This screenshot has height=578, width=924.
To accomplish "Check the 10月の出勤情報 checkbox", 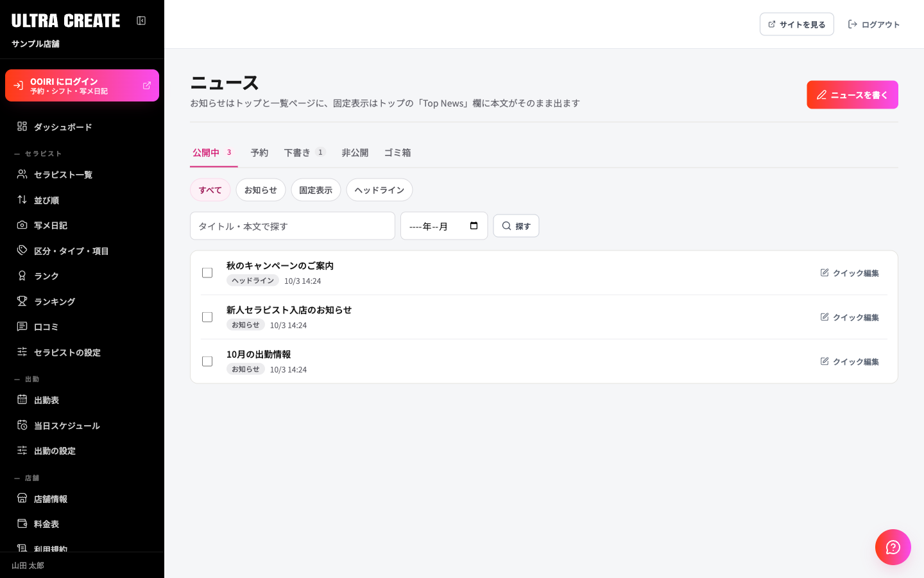I will pyautogui.click(x=207, y=362).
